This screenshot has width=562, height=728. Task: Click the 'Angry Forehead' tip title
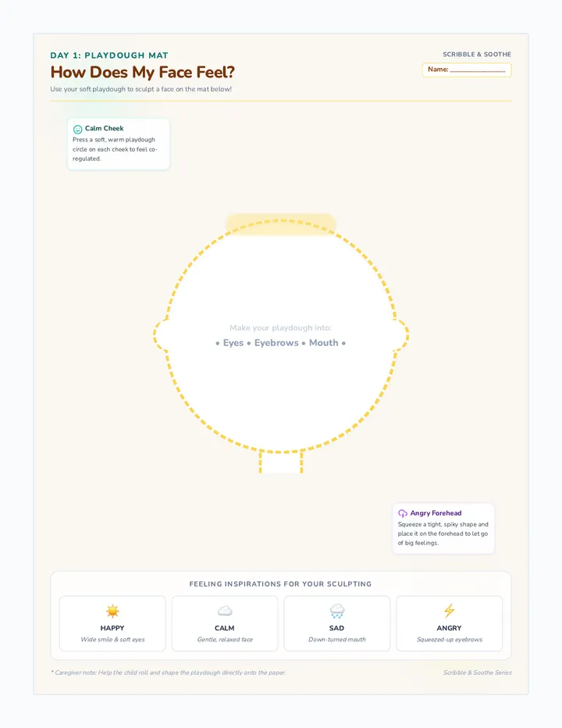pos(436,513)
